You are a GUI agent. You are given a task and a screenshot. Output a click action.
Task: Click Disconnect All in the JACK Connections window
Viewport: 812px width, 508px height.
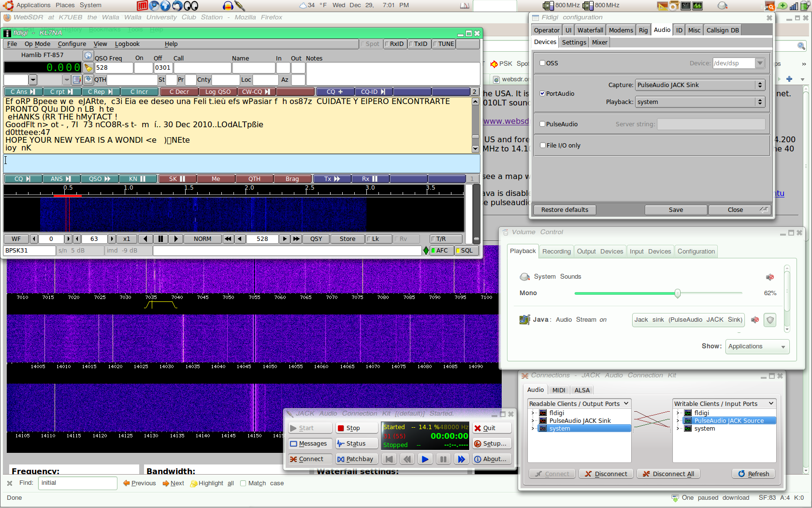(x=668, y=474)
